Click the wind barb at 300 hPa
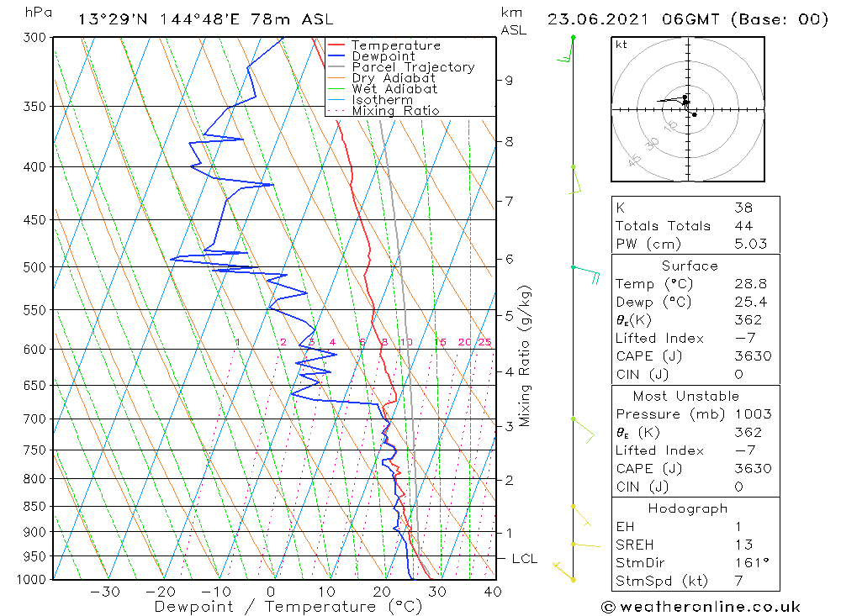The height and width of the screenshot is (616, 841). pos(566,50)
